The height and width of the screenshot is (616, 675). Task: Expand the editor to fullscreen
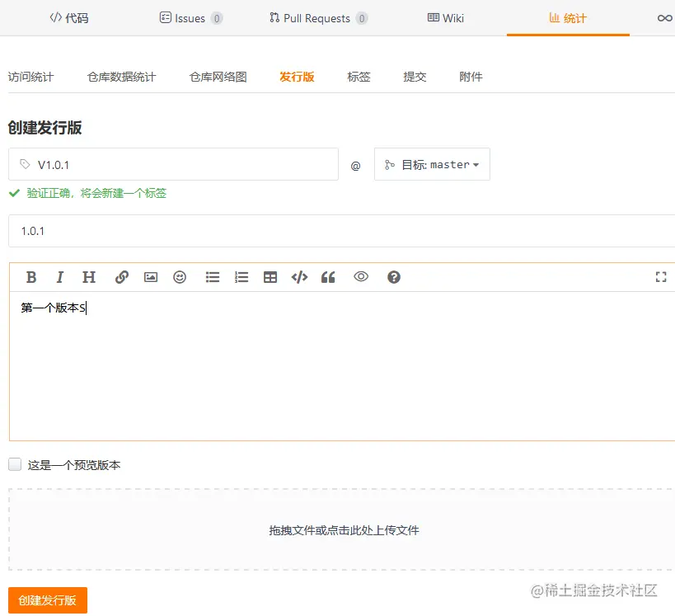pyautogui.click(x=660, y=277)
